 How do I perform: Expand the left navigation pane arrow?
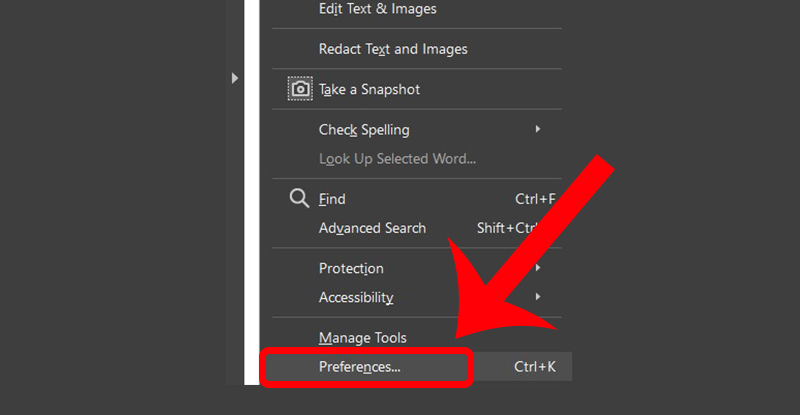tap(235, 77)
